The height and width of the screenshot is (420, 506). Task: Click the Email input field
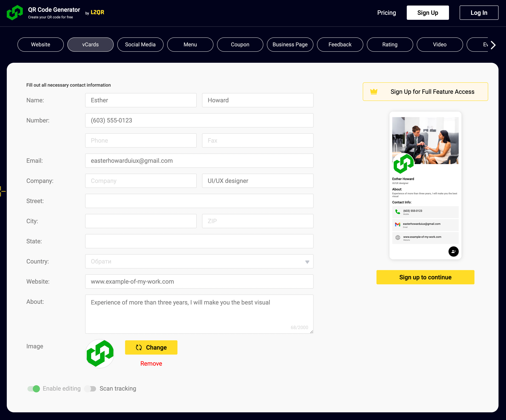click(199, 161)
